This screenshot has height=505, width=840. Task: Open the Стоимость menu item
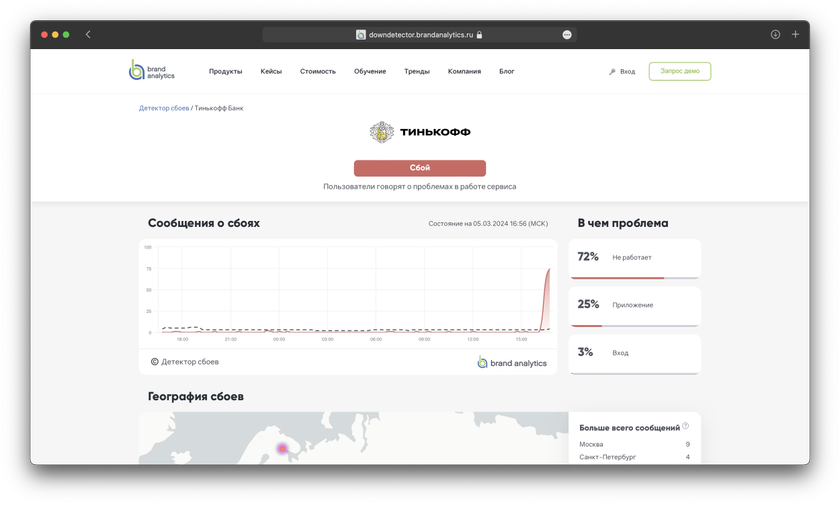tap(318, 71)
